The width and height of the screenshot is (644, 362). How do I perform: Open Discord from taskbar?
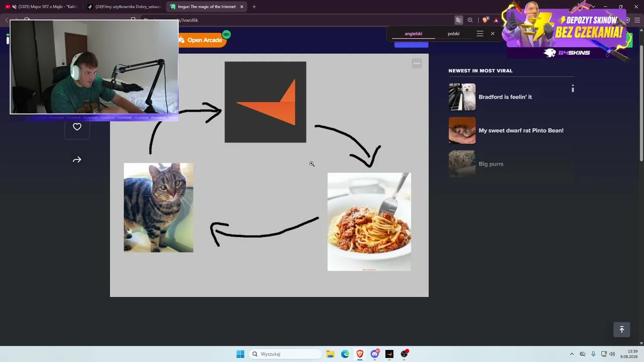coord(375,354)
